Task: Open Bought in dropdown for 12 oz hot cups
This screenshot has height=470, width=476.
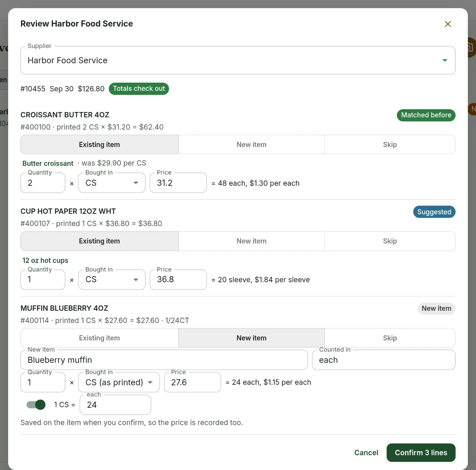Action: click(112, 279)
